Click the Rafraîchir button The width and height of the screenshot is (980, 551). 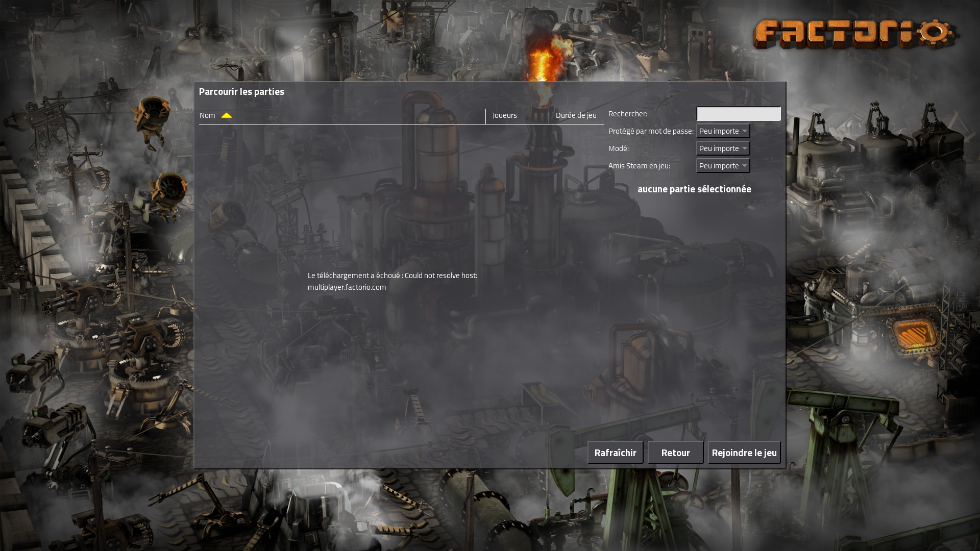point(615,453)
